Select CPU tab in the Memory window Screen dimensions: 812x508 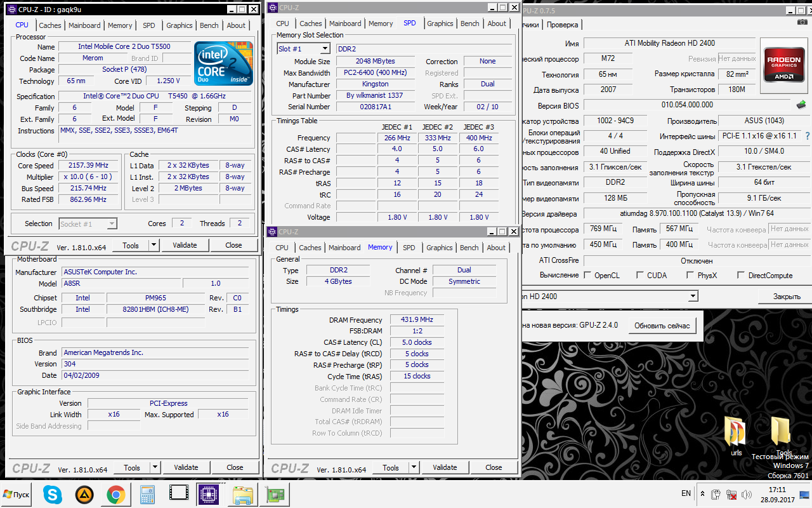point(282,248)
